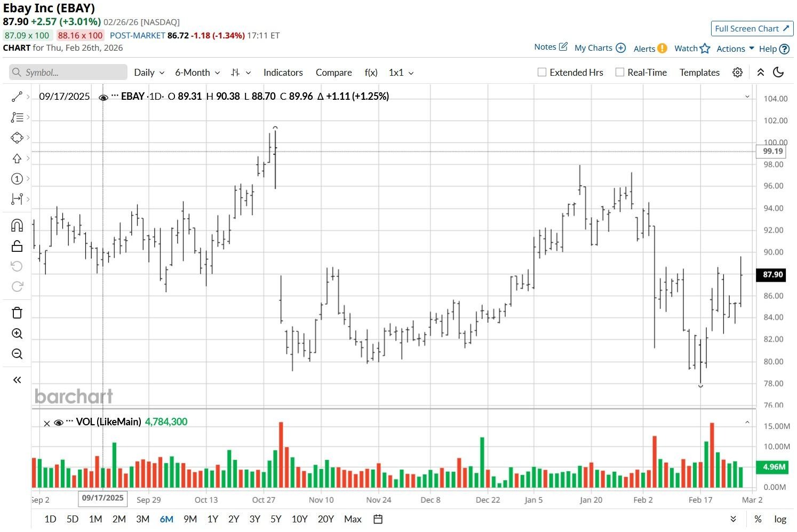Click the Help question mark icon

[784, 49]
